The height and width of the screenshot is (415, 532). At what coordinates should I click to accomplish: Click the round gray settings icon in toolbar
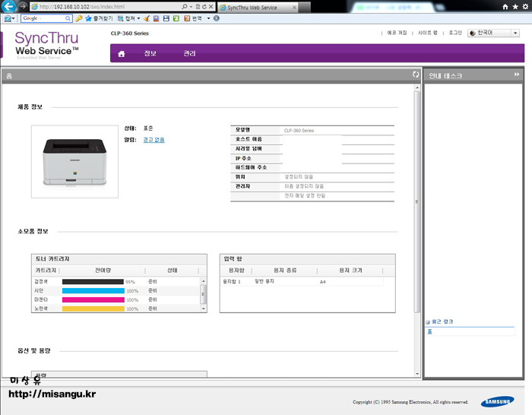(x=217, y=18)
